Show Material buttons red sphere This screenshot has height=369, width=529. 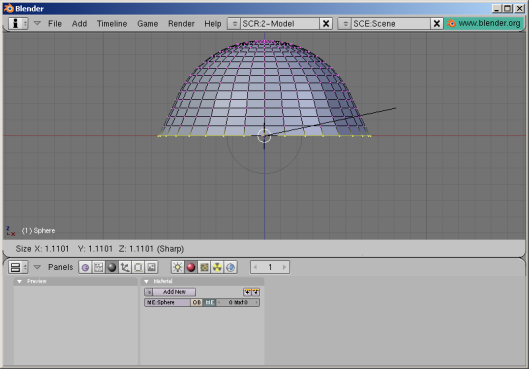(x=191, y=267)
